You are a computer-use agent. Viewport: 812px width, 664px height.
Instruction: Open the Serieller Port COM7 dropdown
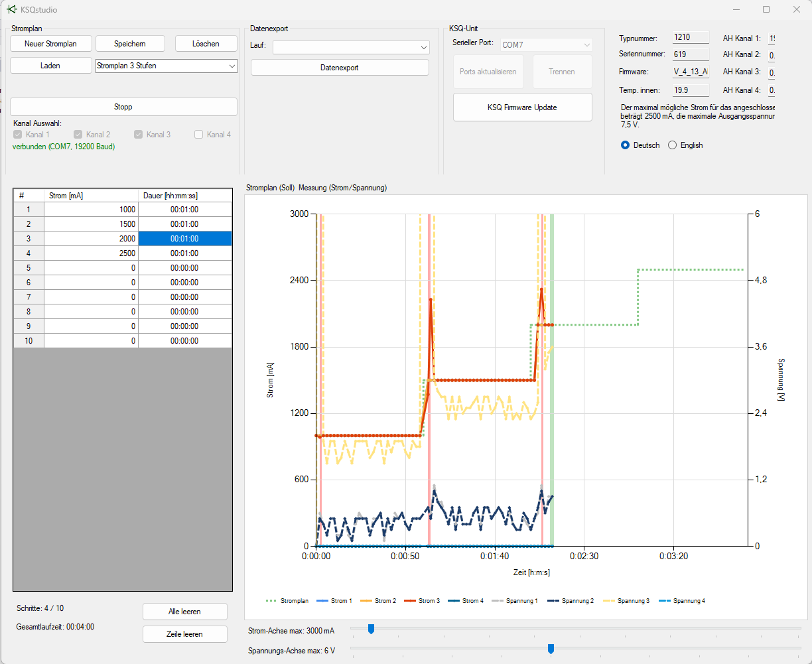coord(546,44)
